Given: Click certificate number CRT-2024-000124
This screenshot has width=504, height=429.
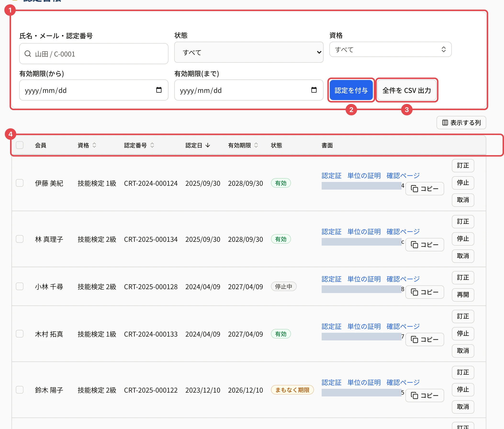Looking at the screenshot, I should [x=151, y=183].
